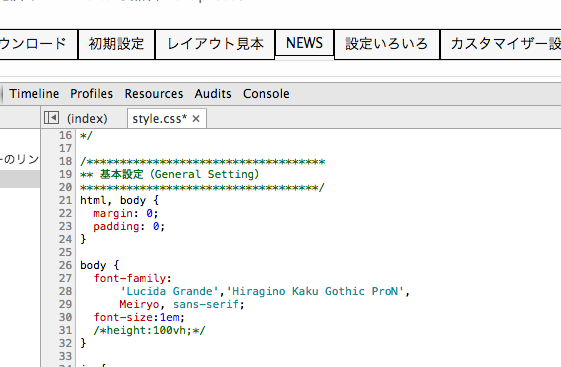
Task: Open the Timeline panel
Action: [34, 94]
